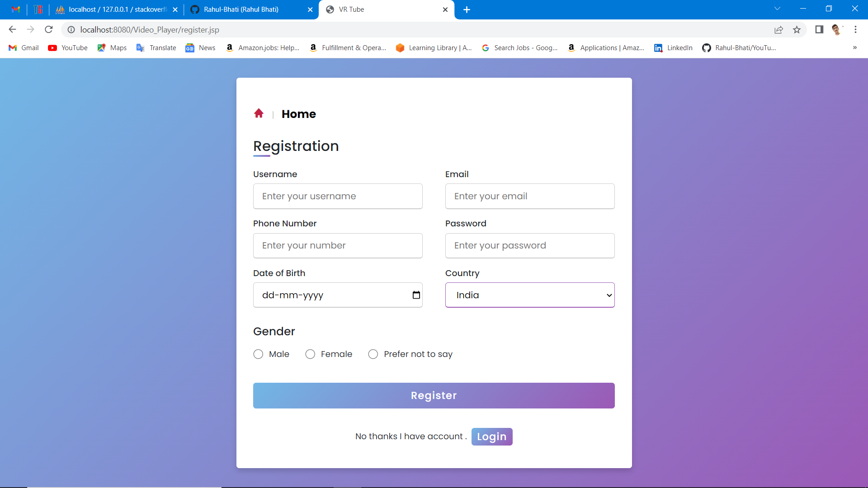
Task: Choose Prefer not to say
Action: pyautogui.click(x=373, y=354)
